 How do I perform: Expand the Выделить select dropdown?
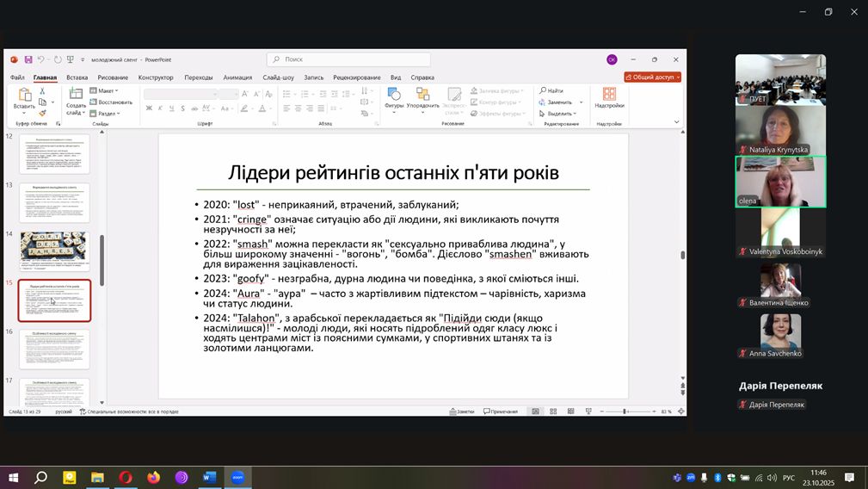tap(560, 113)
